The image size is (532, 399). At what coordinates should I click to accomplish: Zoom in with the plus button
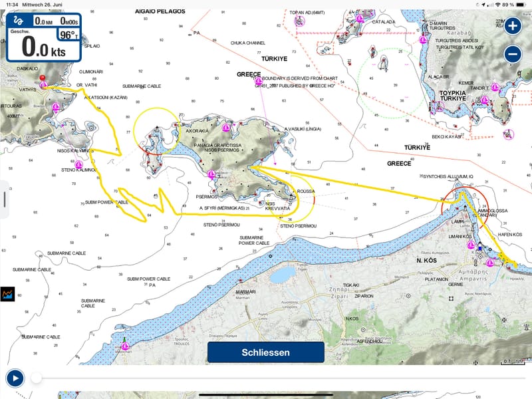coord(513,27)
